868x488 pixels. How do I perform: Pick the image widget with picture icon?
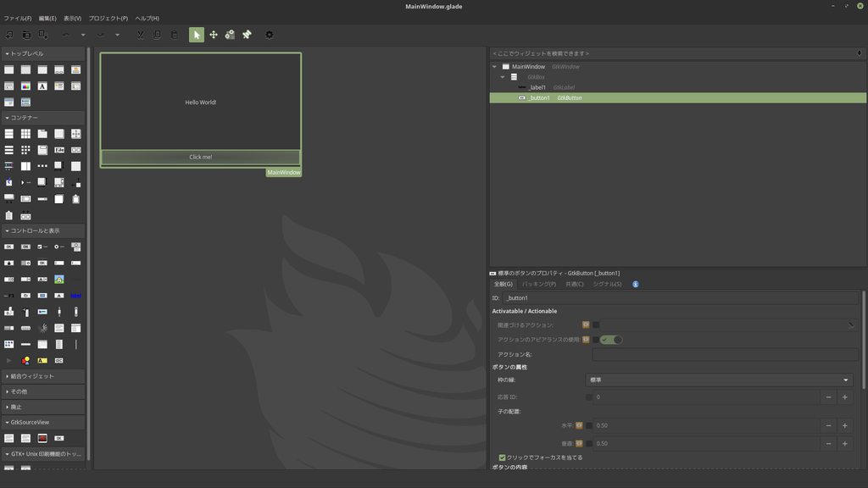[59, 280]
